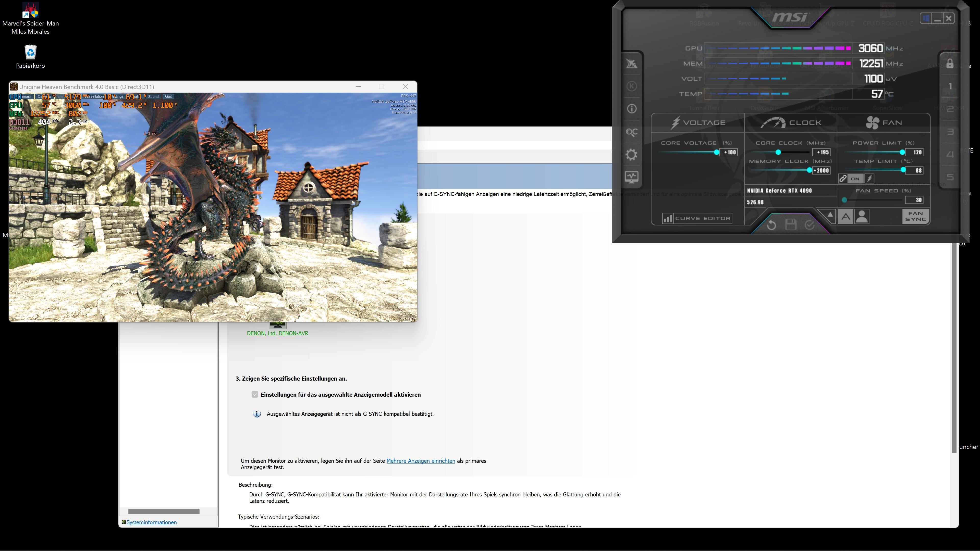Minimize the MSI Afterburner window
Screen dimensions: 980x551
(937, 18)
